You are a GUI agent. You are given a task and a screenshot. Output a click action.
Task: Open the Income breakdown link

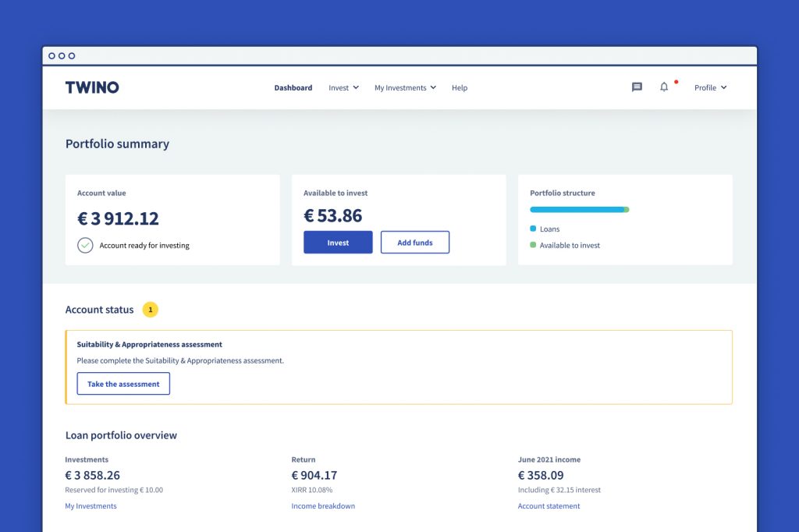[323, 506]
